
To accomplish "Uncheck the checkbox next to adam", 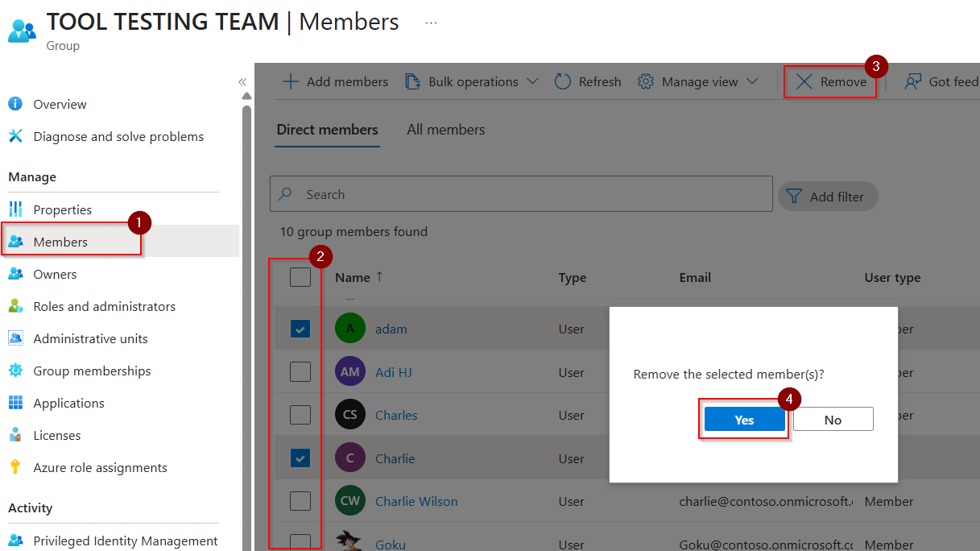I will pyautogui.click(x=300, y=329).
